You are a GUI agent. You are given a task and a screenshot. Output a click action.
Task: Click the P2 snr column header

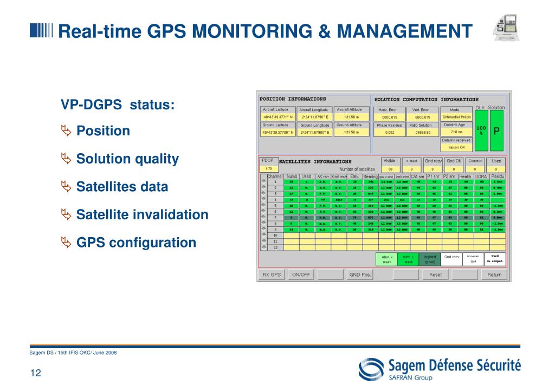(450, 177)
